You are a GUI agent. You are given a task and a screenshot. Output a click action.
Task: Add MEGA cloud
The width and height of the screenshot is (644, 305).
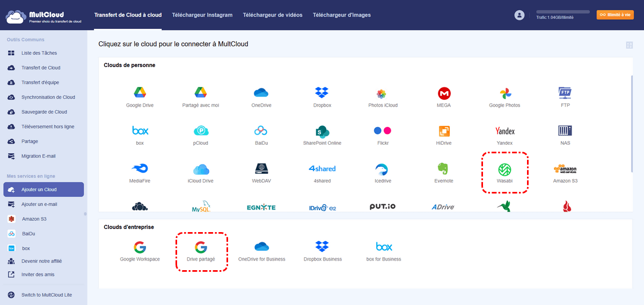coord(444,97)
